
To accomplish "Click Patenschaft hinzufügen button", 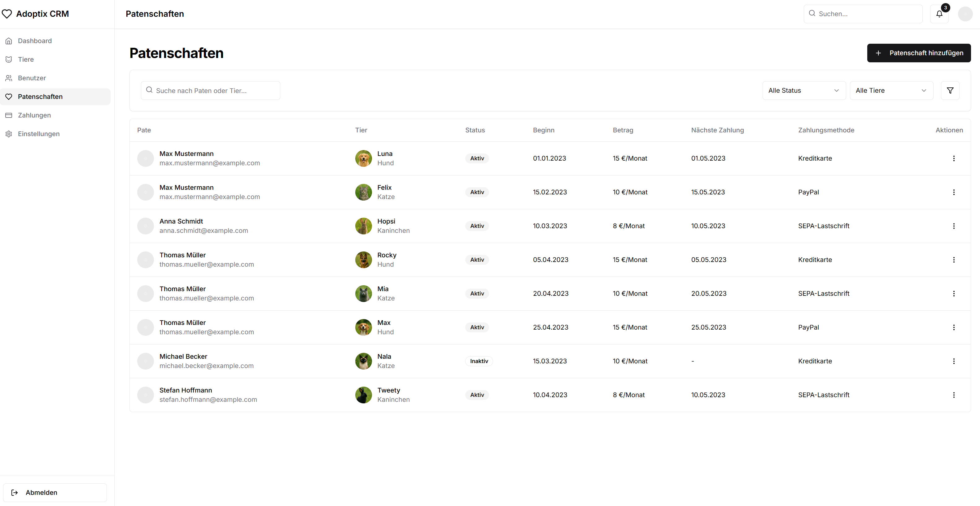I will coord(918,53).
